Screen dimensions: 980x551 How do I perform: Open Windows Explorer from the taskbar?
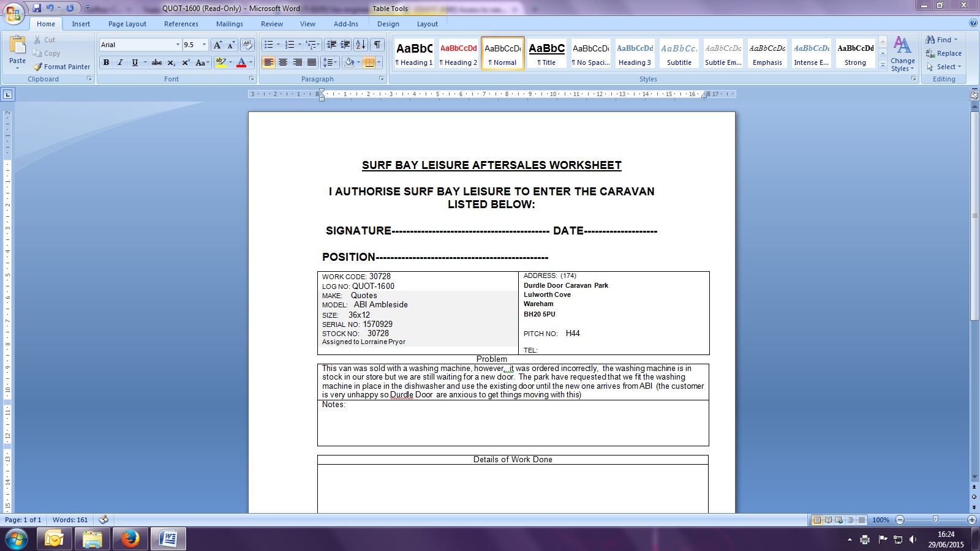[x=92, y=539]
